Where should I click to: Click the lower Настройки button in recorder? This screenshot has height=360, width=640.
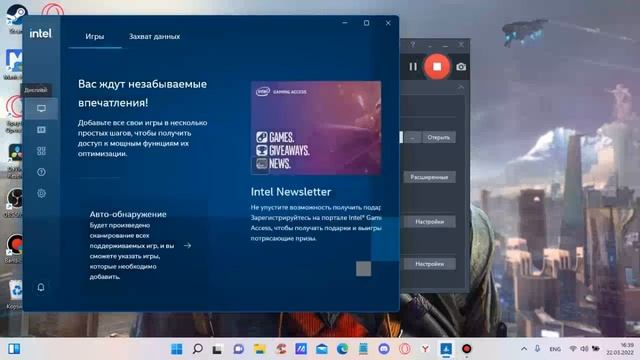tap(429, 264)
